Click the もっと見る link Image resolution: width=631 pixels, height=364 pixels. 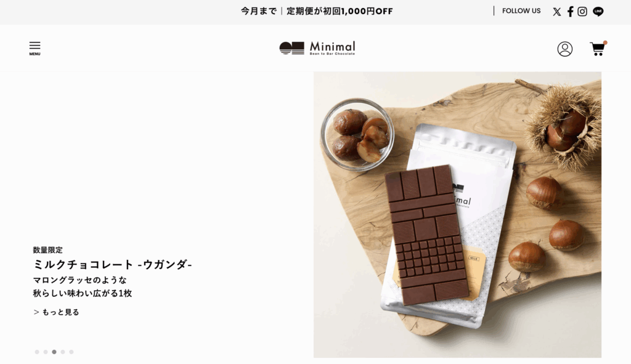(x=56, y=312)
